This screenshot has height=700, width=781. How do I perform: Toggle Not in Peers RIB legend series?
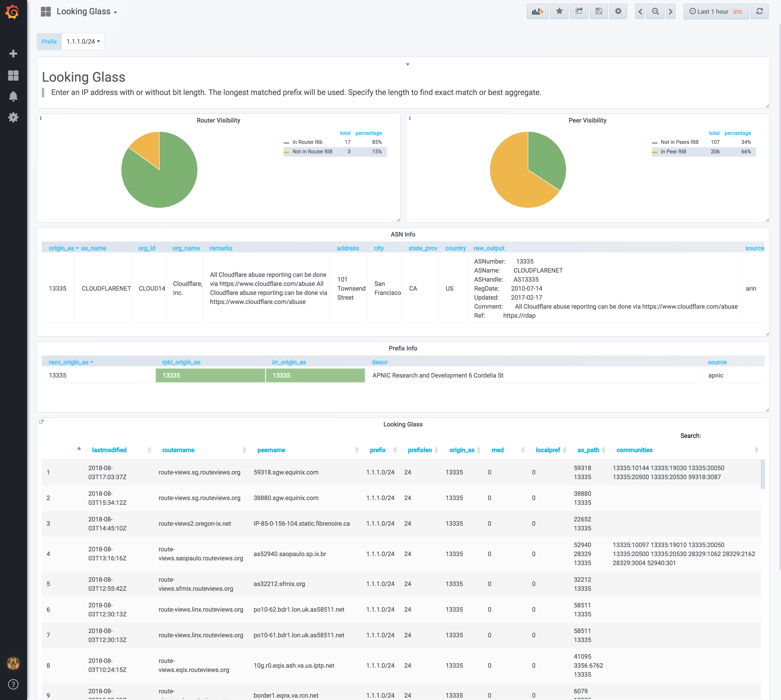(x=679, y=142)
